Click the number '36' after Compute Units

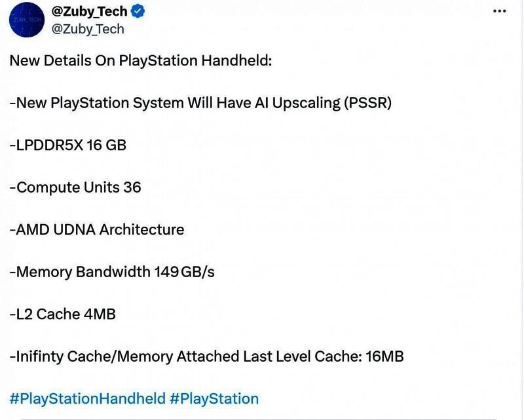(x=132, y=187)
